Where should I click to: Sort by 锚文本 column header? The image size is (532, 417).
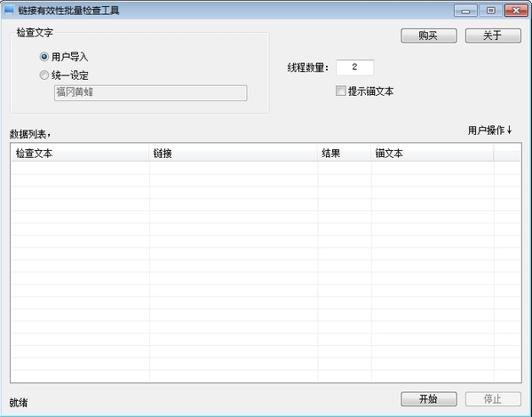tap(433, 153)
